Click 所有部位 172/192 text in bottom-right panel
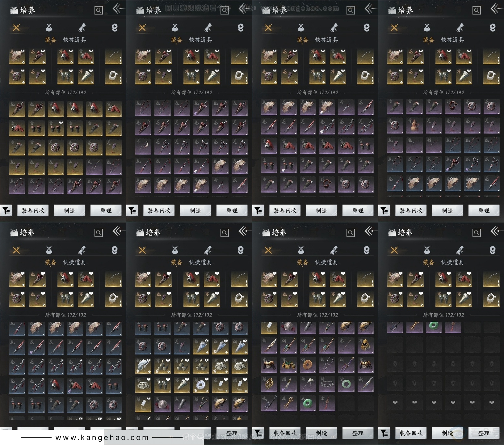Viewport: 504px width, 445px height. (x=444, y=315)
